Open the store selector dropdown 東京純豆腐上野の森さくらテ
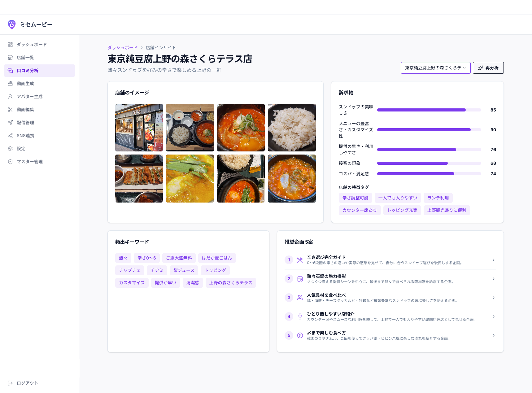This screenshot has width=532, height=393. tap(435, 68)
